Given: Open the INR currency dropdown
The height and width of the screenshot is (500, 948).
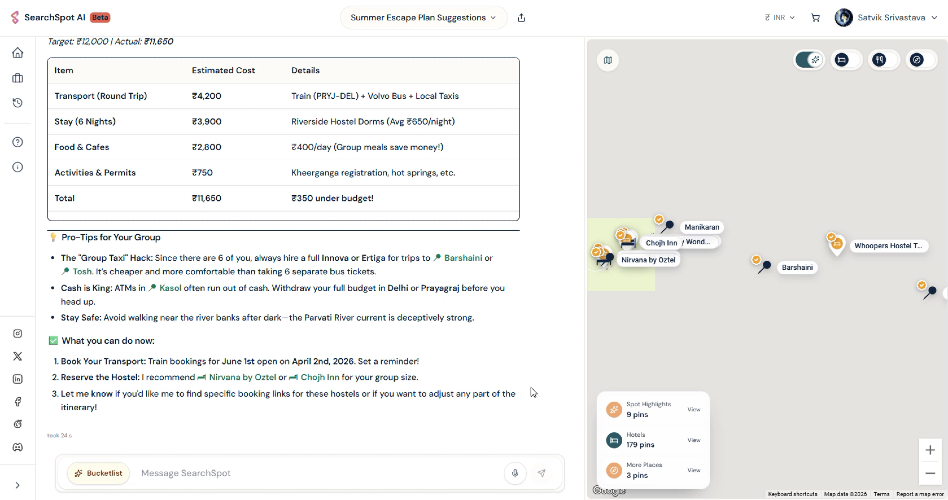Looking at the screenshot, I should coord(779,18).
